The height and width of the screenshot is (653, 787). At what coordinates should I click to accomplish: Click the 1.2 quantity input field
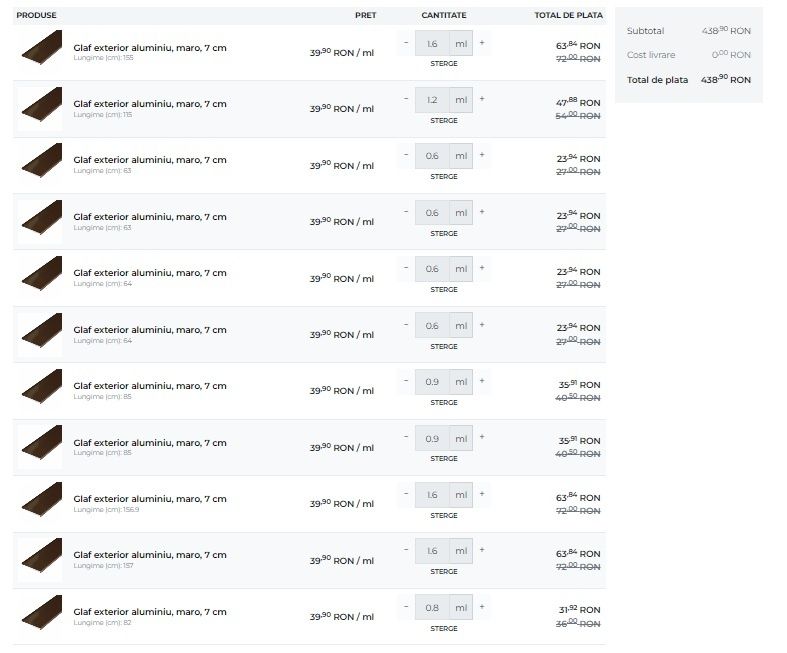pyautogui.click(x=432, y=100)
